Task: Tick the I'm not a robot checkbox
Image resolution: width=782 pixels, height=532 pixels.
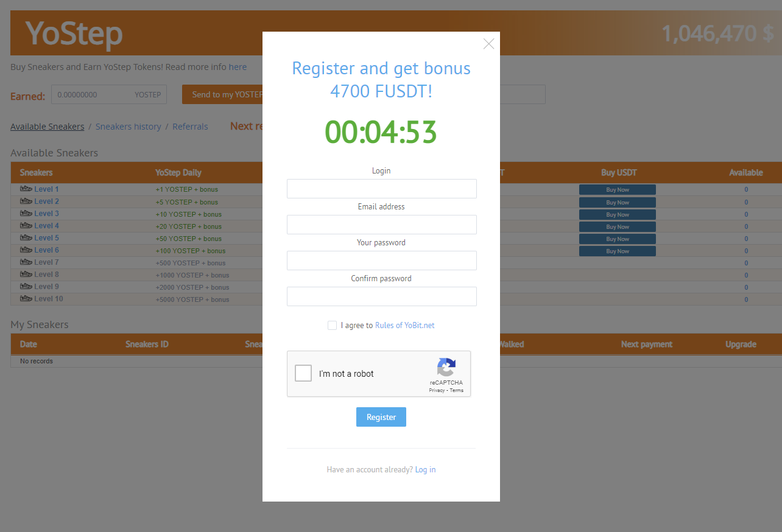Action: pyautogui.click(x=303, y=373)
